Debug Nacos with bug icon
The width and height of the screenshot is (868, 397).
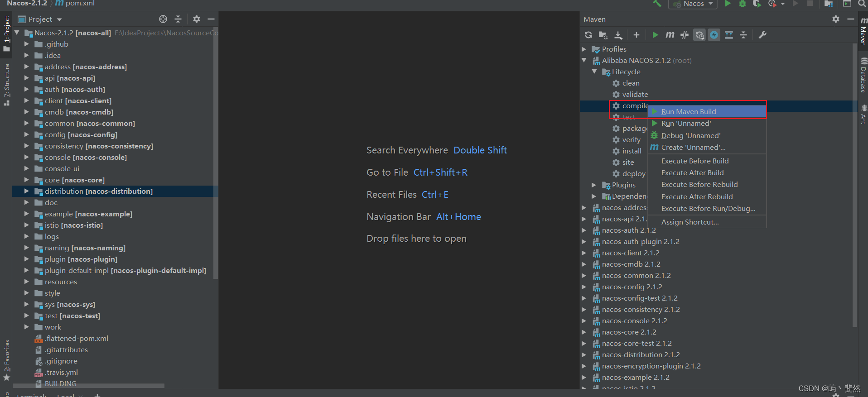[742, 4]
